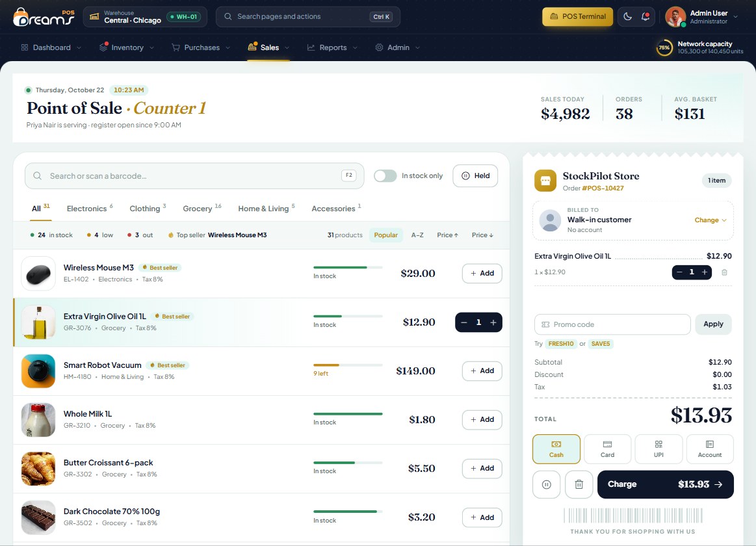
Task: Select Cash payment method
Action: click(x=556, y=449)
